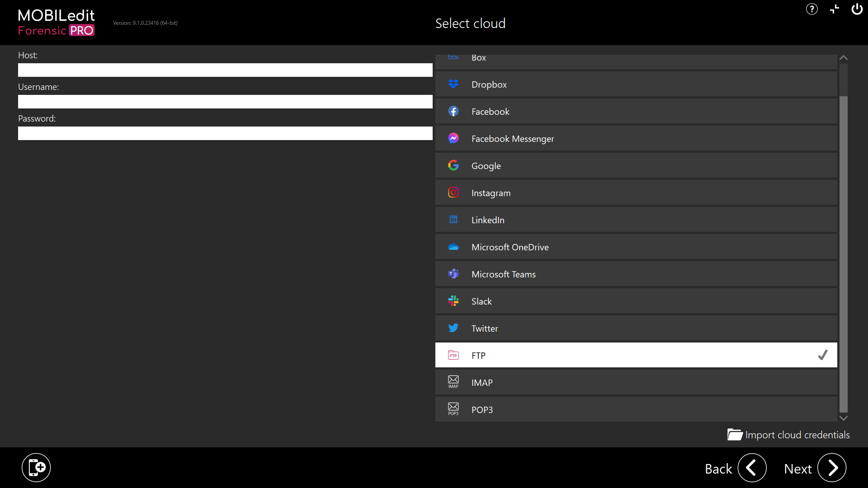Click the Back arrow circle
This screenshot has height=488, width=868.
coord(752,468)
